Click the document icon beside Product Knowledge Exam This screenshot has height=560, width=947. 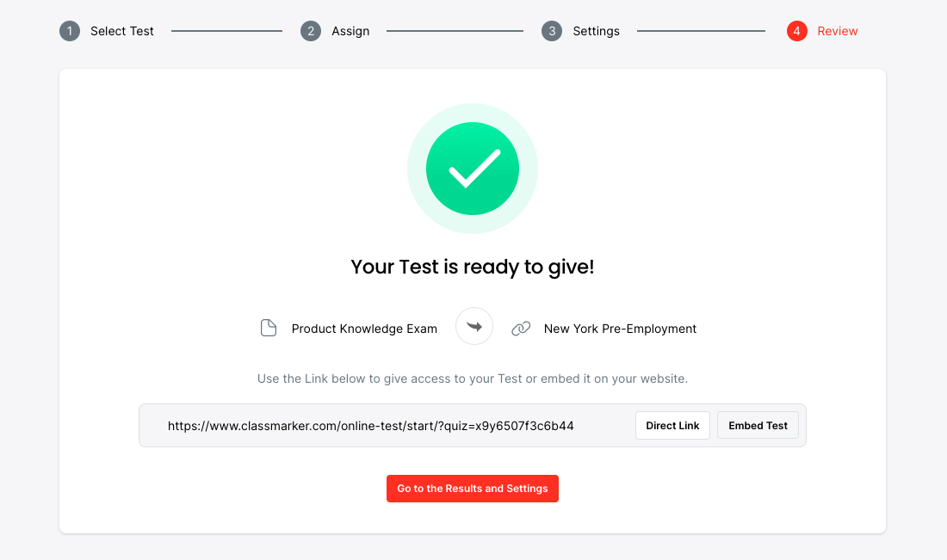pyautogui.click(x=269, y=329)
